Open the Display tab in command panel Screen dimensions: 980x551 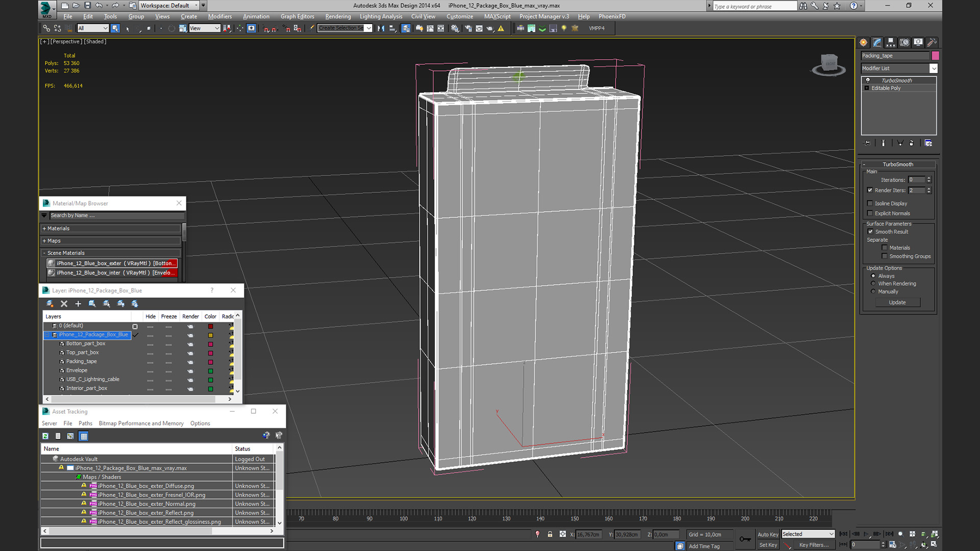[x=918, y=42]
